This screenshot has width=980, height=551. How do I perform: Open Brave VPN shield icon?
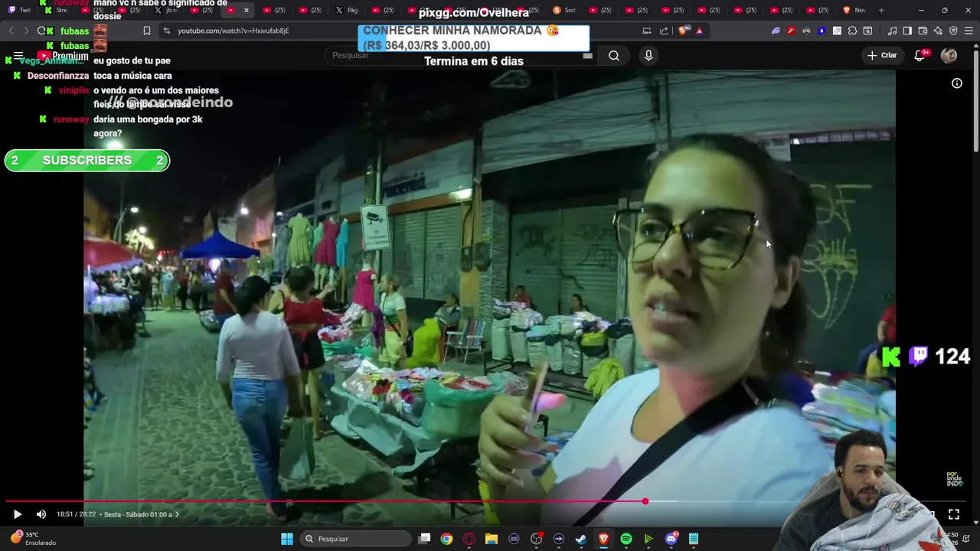coord(953,31)
